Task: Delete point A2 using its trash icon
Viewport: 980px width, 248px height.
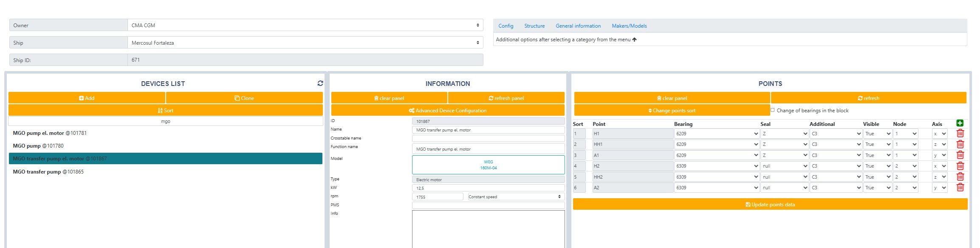Action: 960,188
